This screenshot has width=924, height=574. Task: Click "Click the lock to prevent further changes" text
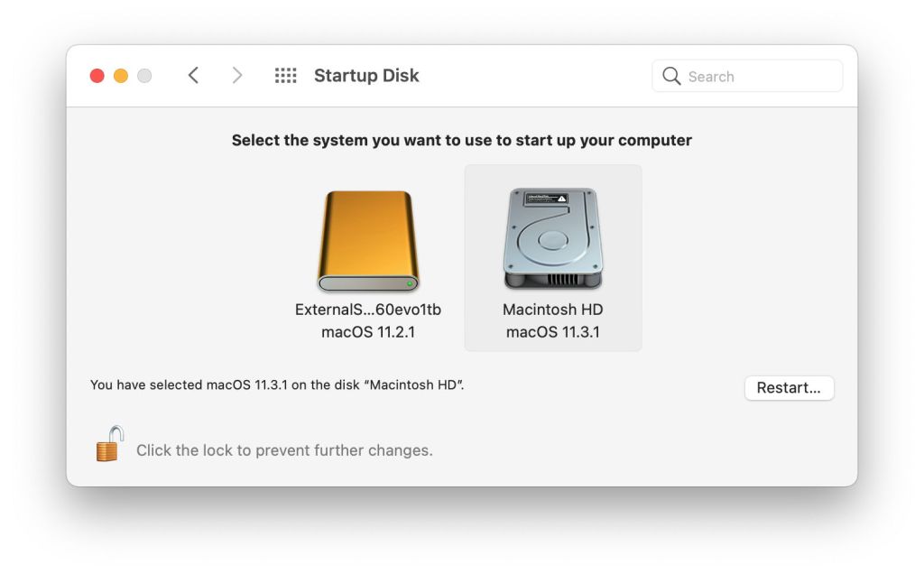(x=284, y=450)
